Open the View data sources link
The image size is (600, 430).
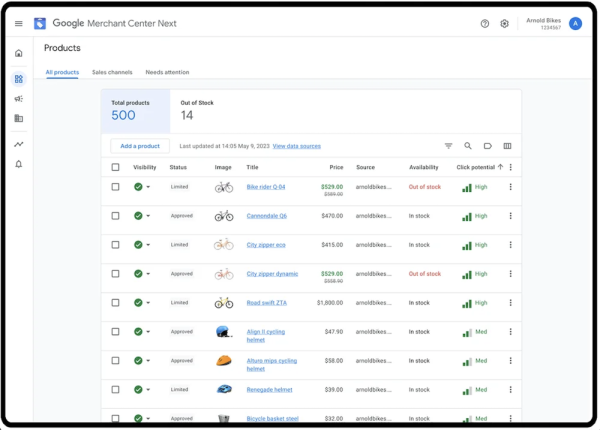point(297,146)
